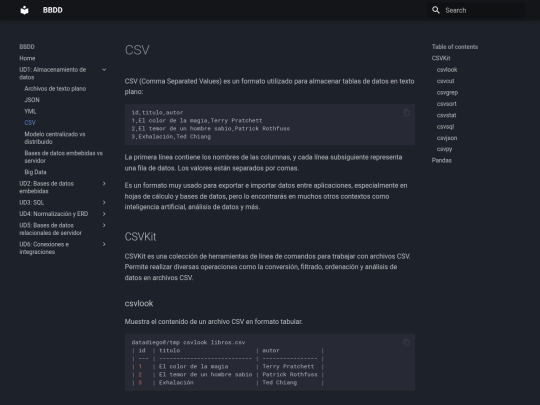Viewport: 540px width, 405px height.
Task: Click the BBDD header title
Action: [53, 10]
